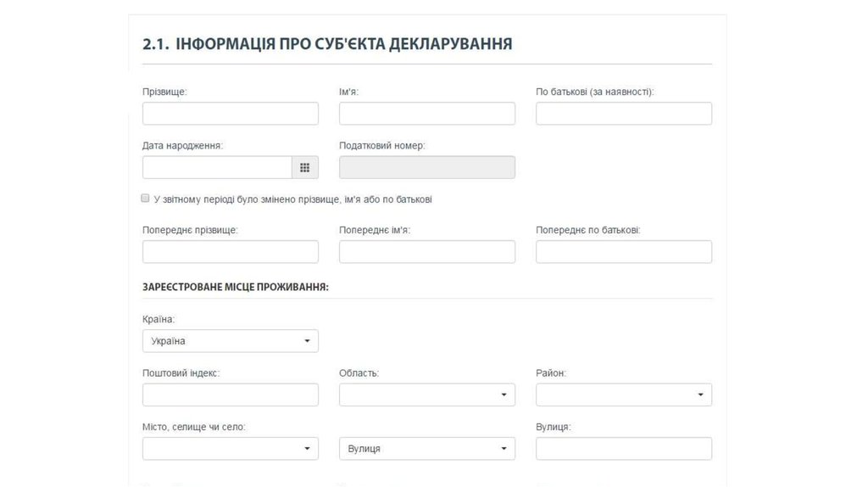Viewport: 868px width, 487px height.
Task: Click the checkbox label about changed surname
Action: [292, 199]
